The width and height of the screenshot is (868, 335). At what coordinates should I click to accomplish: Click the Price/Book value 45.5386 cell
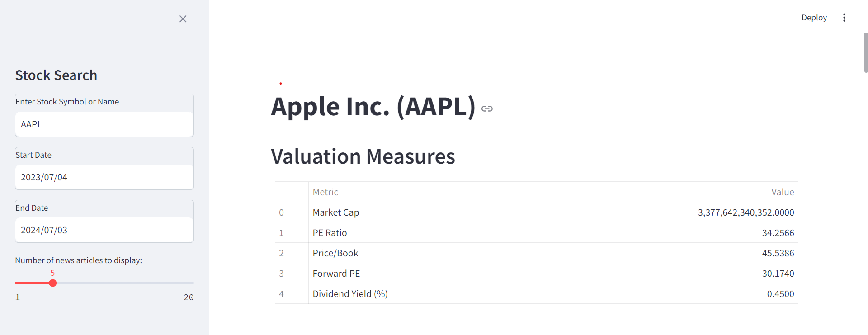(x=662, y=253)
